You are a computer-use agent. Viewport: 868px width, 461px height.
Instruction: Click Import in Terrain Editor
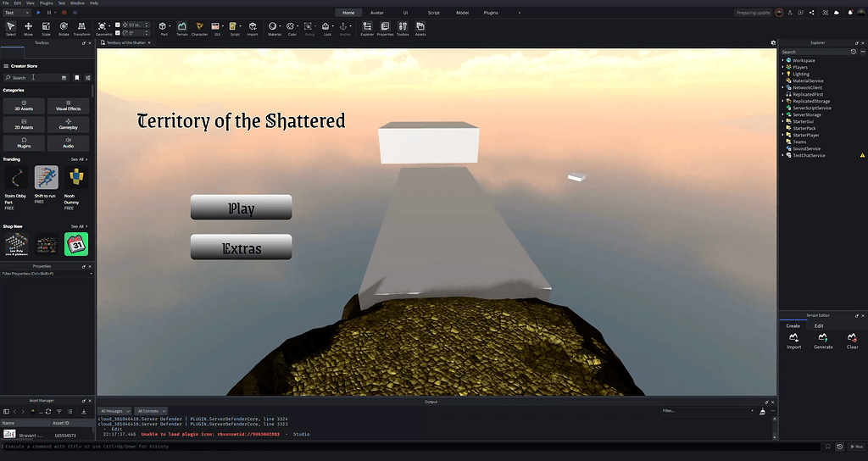pyautogui.click(x=793, y=341)
